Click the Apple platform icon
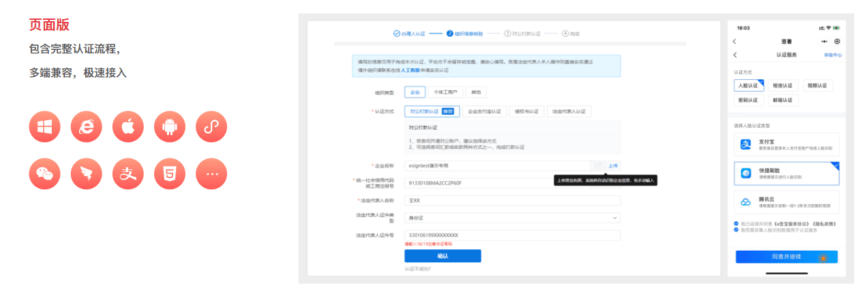Image resolution: width=868 pixels, height=295 pixels. tap(128, 127)
